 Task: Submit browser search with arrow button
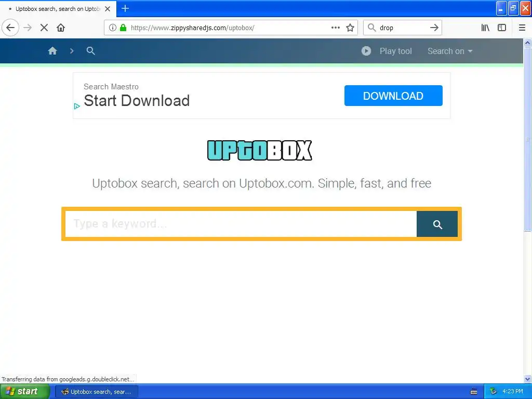tap(434, 28)
